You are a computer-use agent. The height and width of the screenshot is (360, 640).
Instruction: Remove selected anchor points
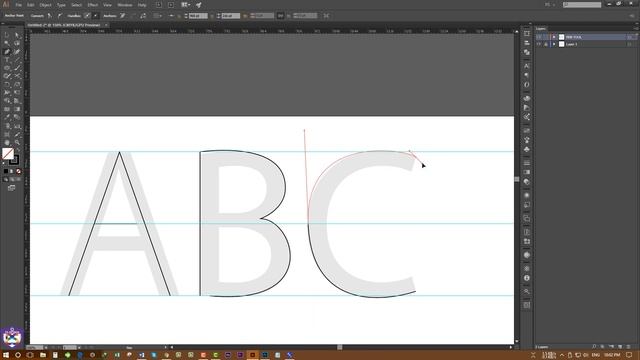(x=122, y=16)
